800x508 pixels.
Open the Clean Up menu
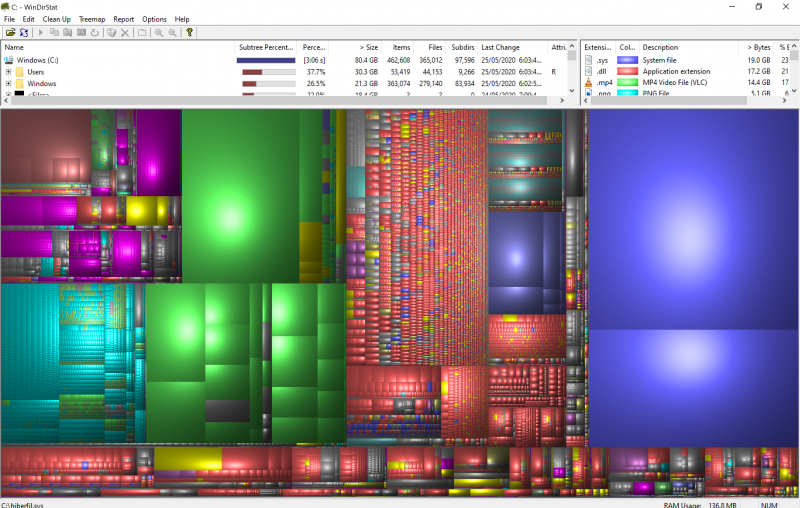[56, 19]
